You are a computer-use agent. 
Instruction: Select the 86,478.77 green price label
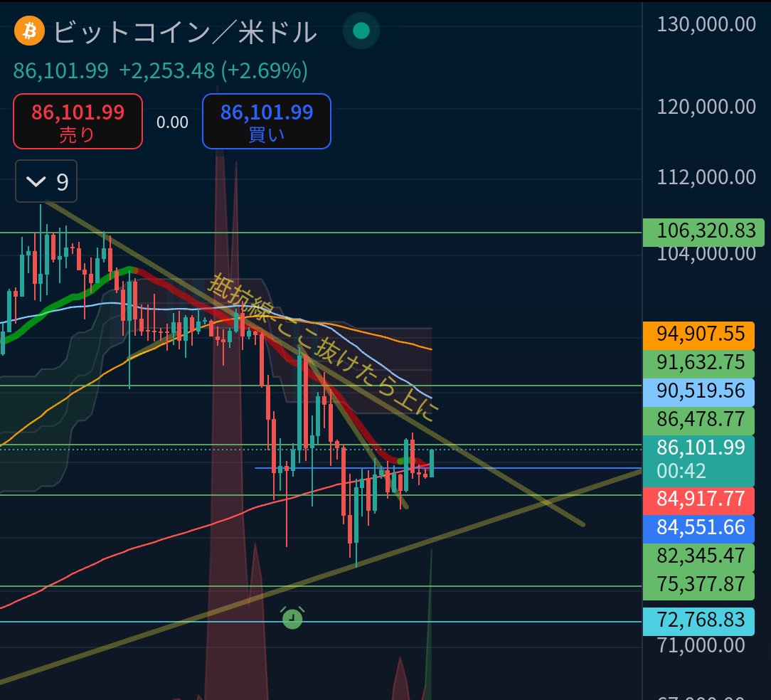[698, 420]
